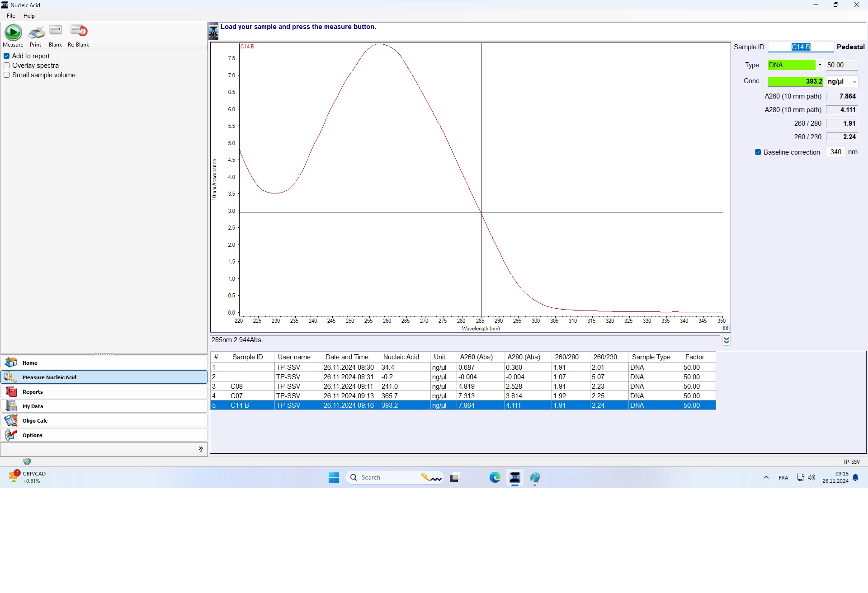The height and width of the screenshot is (593, 868).
Task: Click the Print icon in toolbar
Action: point(36,33)
